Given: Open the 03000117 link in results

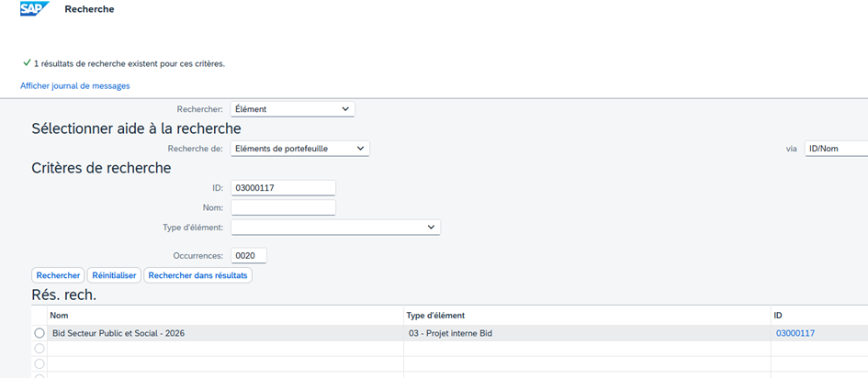Looking at the screenshot, I should [795, 333].
